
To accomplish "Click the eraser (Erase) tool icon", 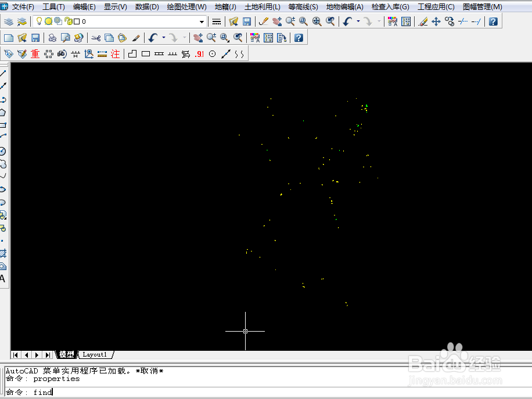I will tap(423, 21).
